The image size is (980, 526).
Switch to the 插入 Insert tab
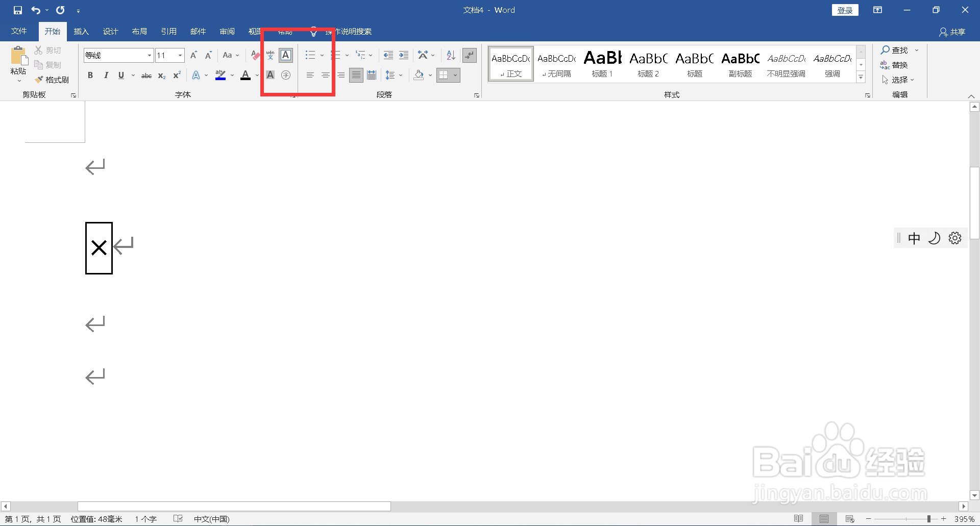tap(81, 32)
